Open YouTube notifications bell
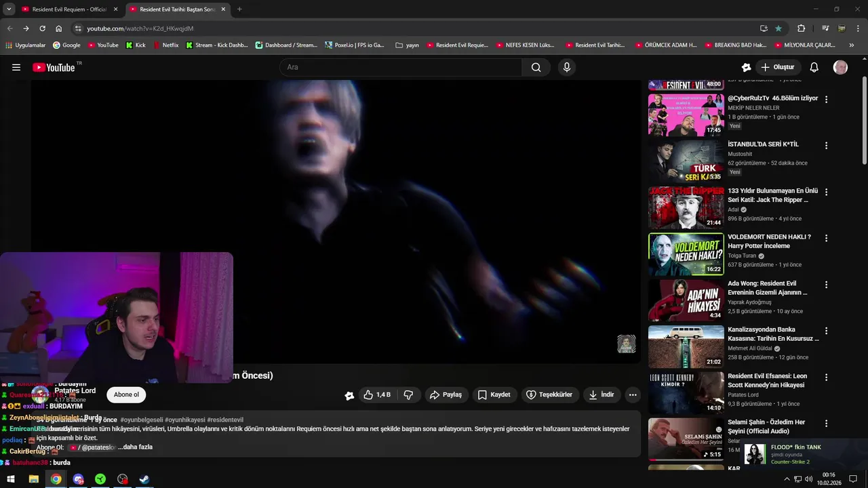The image size is (868, 488). coord(814,67)
